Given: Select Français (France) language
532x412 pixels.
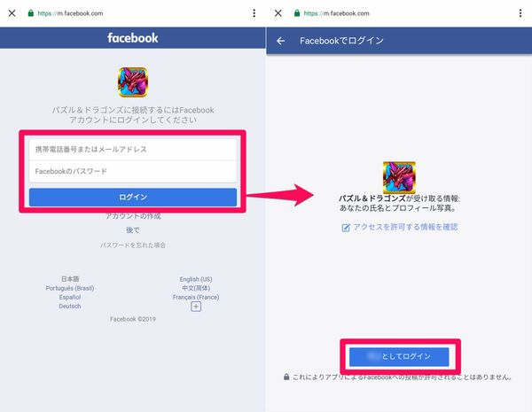Looking at the screenshot, I should [196, 297].
